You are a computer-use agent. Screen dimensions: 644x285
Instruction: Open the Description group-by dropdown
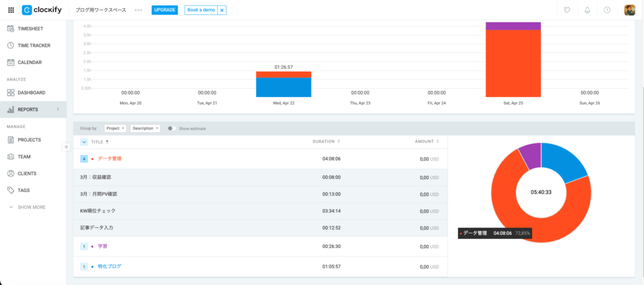point(145,128)
